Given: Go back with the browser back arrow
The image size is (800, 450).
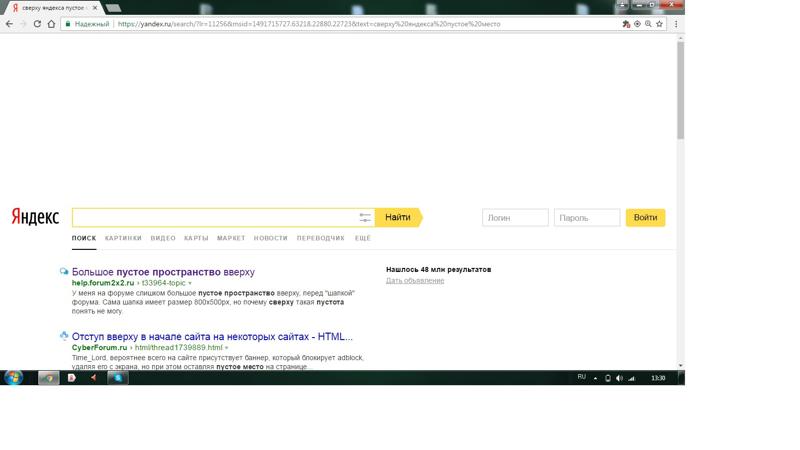Looking at the screenshot, I should point(9,24).
